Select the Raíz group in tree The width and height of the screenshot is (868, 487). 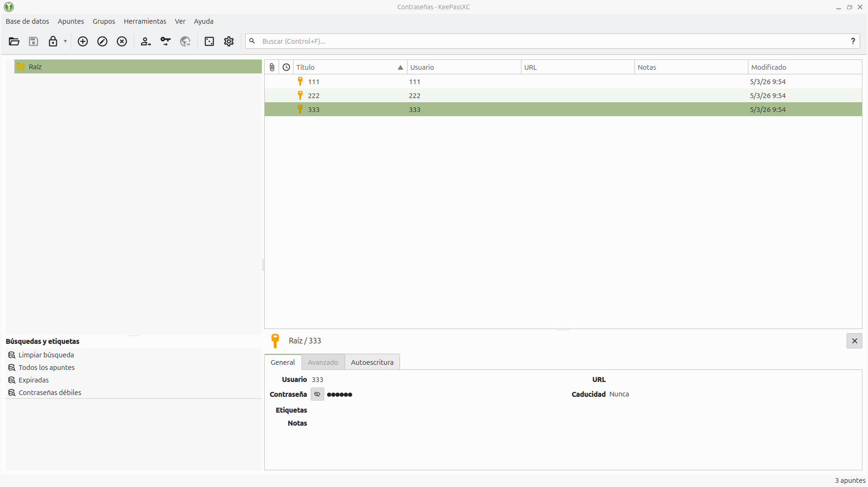click(35, 67)
